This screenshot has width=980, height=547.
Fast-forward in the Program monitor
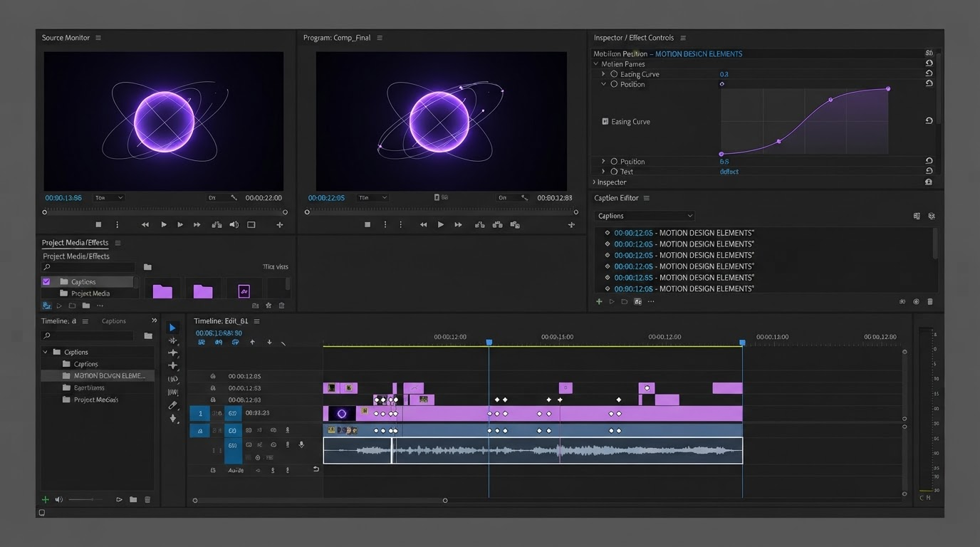pos(458,224)
